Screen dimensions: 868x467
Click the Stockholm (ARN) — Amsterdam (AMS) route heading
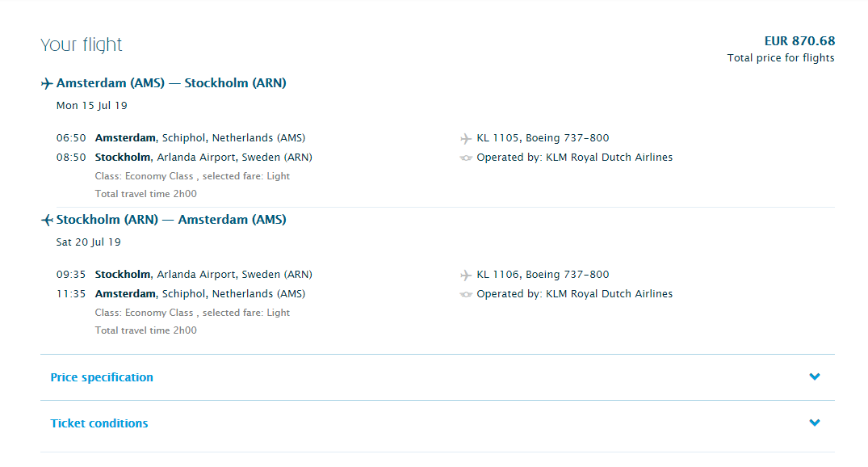click(x=171, y=220)
